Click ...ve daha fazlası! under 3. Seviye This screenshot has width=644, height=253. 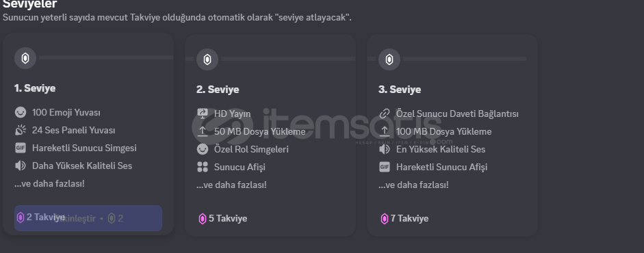point(413,185)
